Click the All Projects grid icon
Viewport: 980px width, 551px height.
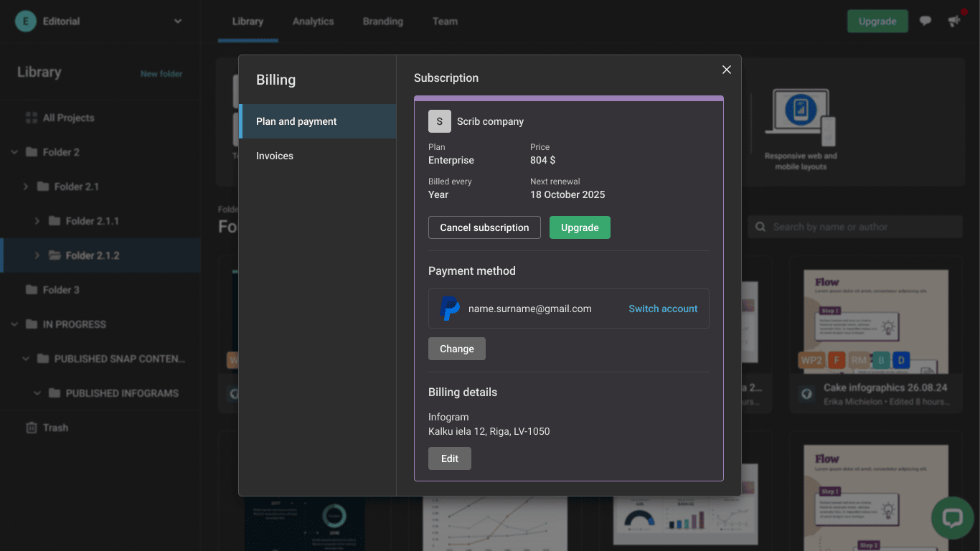[32, 118]
